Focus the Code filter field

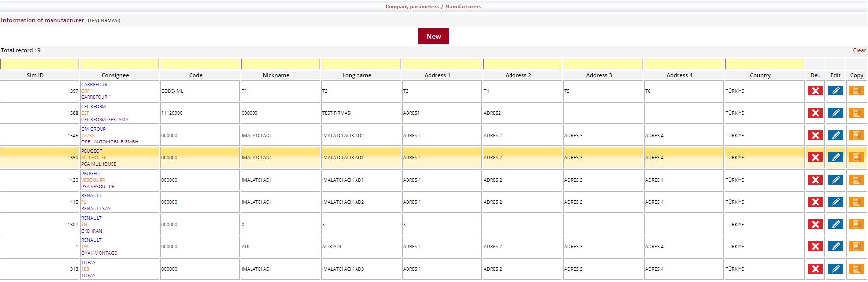tap(200, 64)
